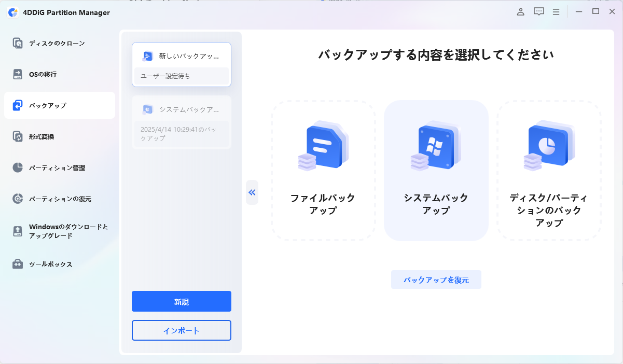Open ディスクのクローン section
The width and height of the screenshot is (623, 364).
click(x=60, y=43)
